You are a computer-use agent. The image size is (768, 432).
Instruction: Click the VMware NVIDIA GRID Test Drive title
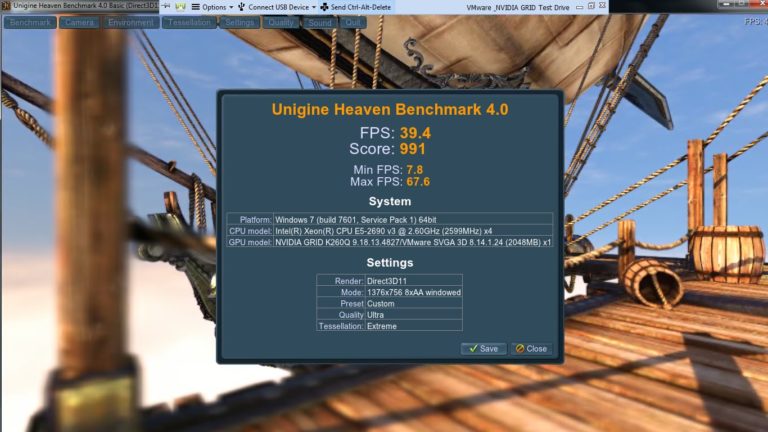pyautogui.click(x=517, y=7)
